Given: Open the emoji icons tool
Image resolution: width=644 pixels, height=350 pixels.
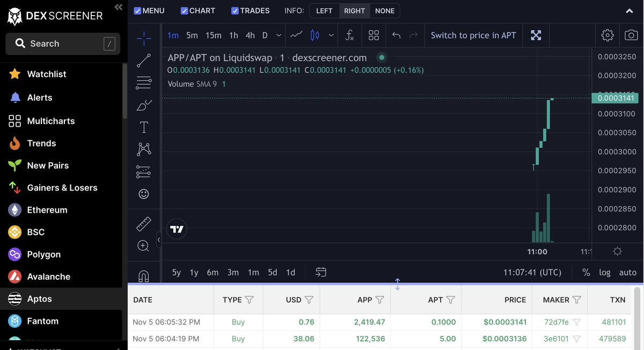Looking at the screenshot, I should pyautogui.click(x=143, y=194).
